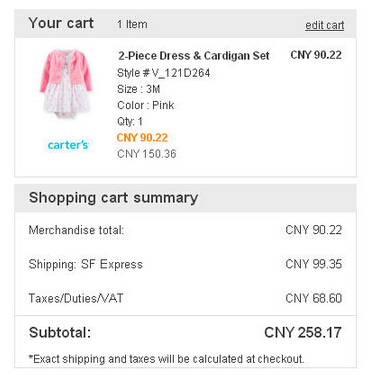Click the shipping cost CNY 99.35

314,264
